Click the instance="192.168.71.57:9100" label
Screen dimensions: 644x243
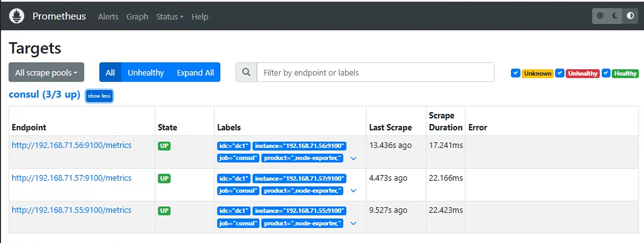pos(299,179)
